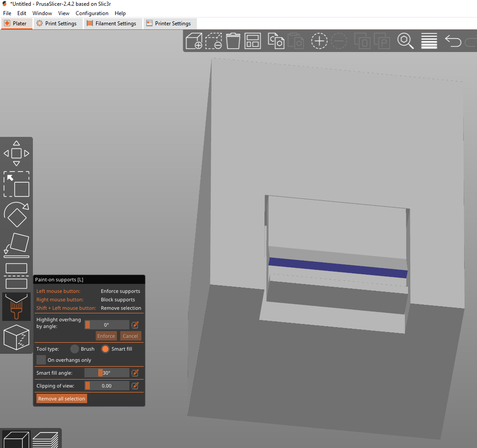Click the Split to parts icon
This screenshot has height=448, width=477.
pyautogui.click(x=382, y=41)
